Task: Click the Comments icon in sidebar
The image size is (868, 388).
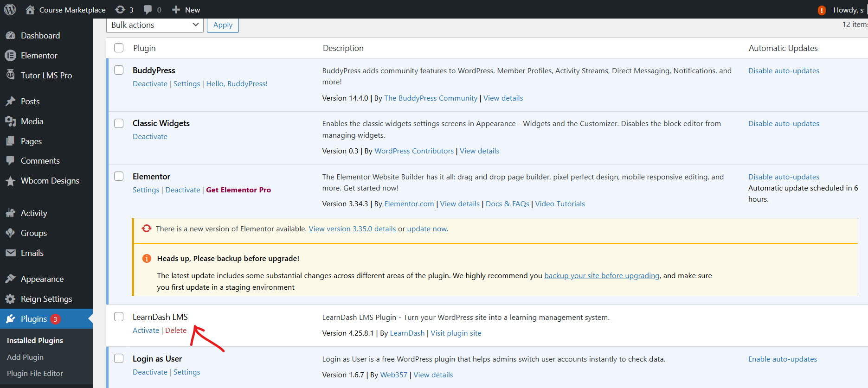Action: click(x=10, y=161)
